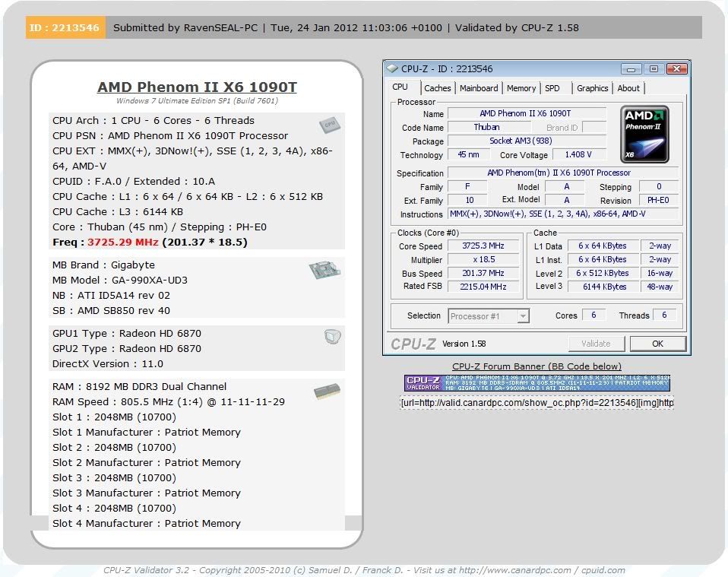The width and height of the screenshot is (728, 577).
Task: Click the motherboard icon beside MB Brand
Action: pos(324,269)
